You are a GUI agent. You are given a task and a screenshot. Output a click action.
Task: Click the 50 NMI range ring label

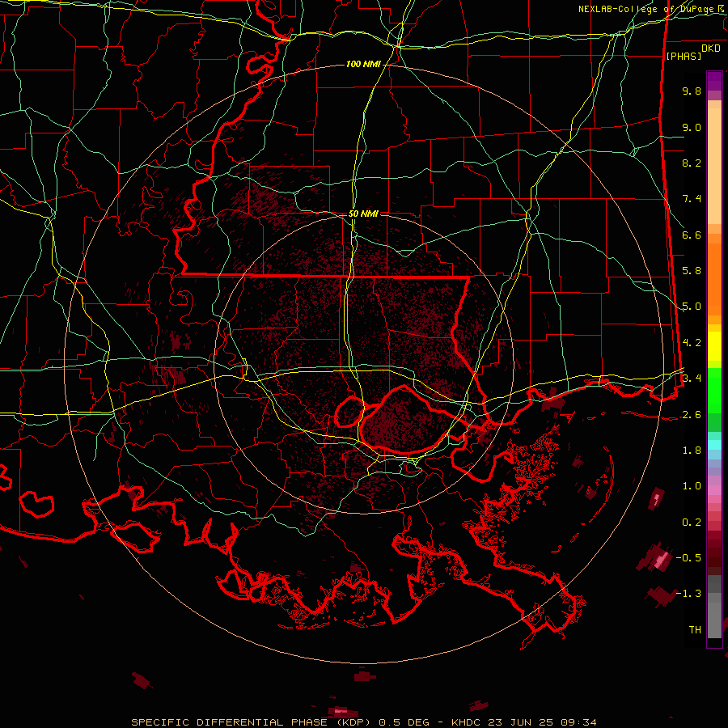[363, 214]
